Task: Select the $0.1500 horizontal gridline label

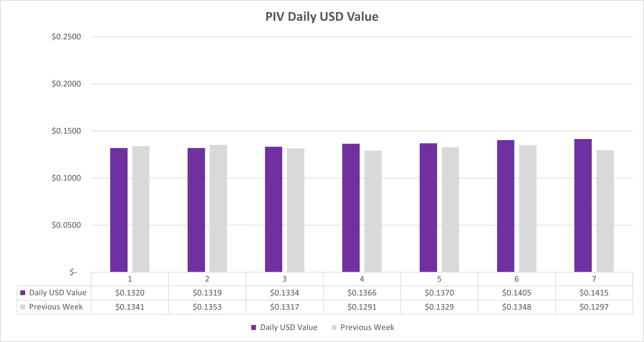Action: [66, 131]
